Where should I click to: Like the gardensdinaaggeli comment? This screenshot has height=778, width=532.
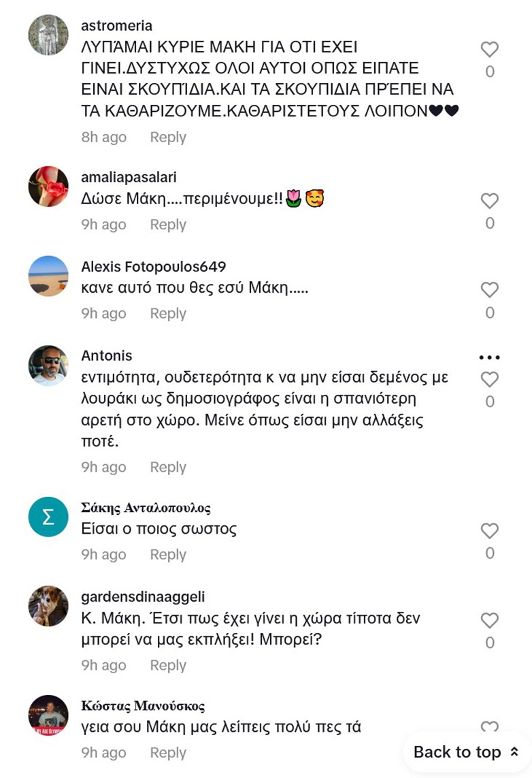click(x=490, y=621)
